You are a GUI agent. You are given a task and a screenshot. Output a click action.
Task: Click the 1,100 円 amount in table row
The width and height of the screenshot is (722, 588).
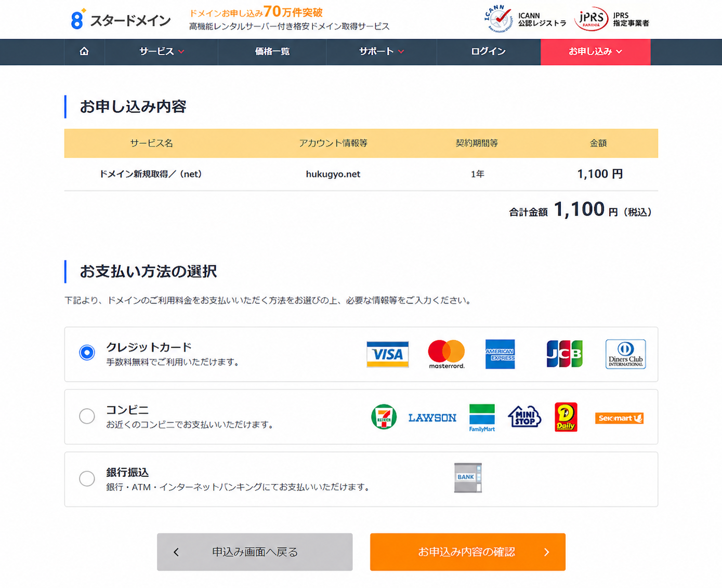(x=600, y=174)
